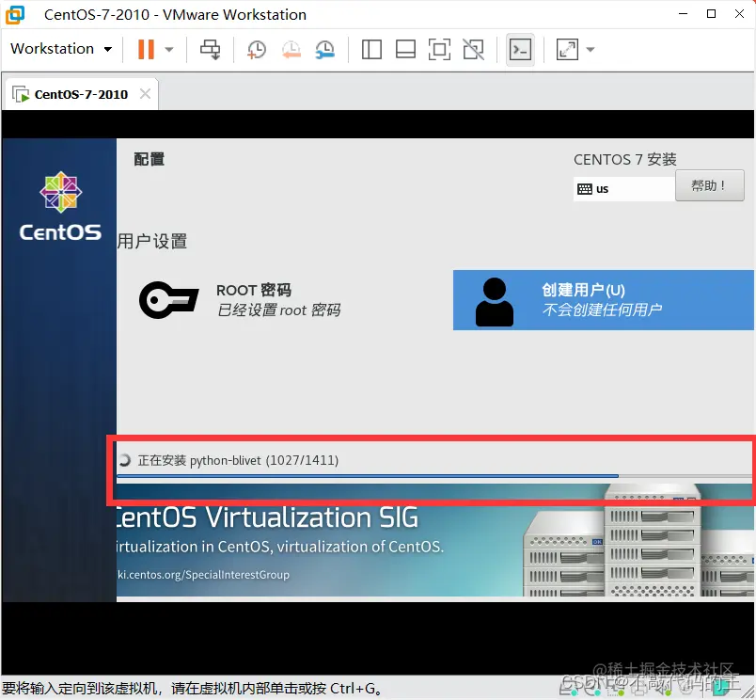
Task: Click the CENTOS 7 安装 title text
Action: [625, 159]
